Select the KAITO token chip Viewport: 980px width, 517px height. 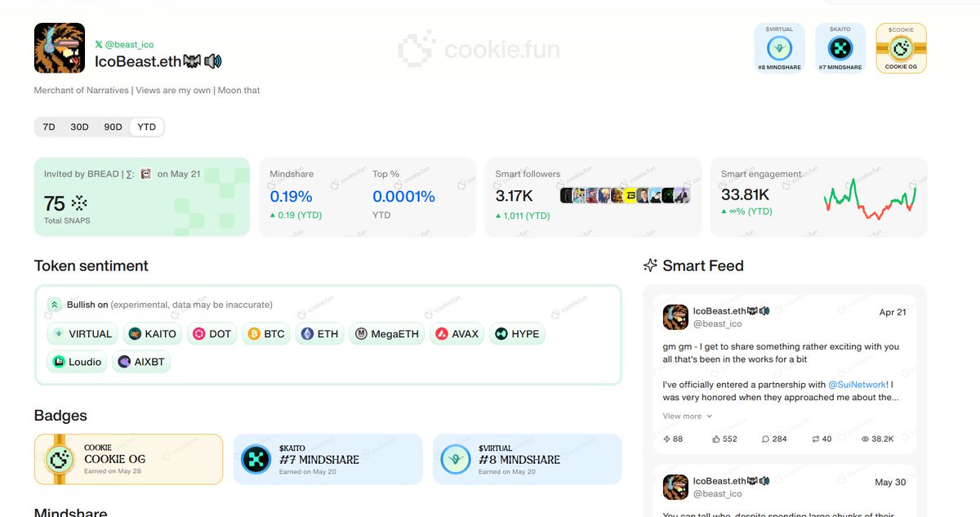pyautogui.click(x=153, y=334)
